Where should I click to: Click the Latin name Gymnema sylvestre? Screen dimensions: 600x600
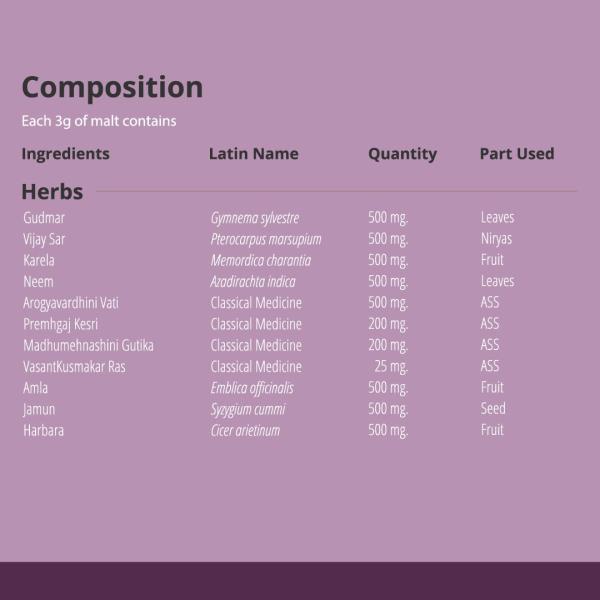pos(254,218)
